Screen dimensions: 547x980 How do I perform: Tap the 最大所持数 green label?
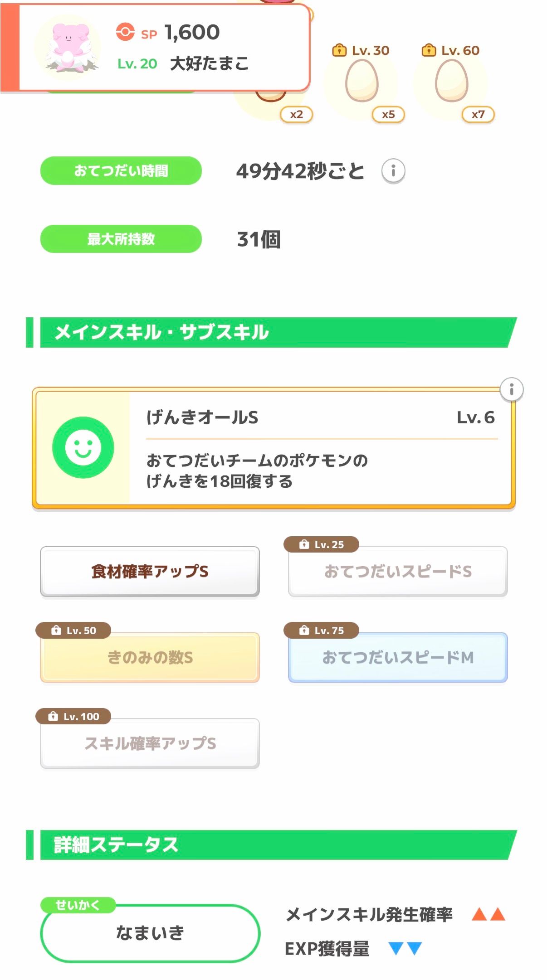(x=121, y=239)
